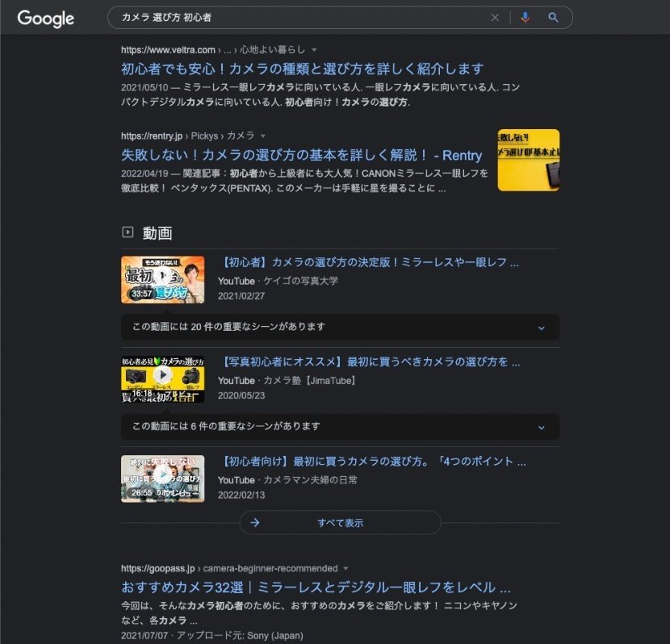This screenshot has height=644, width=670.
Task: Click the X to clear the search query
Action: click(495, 17)
